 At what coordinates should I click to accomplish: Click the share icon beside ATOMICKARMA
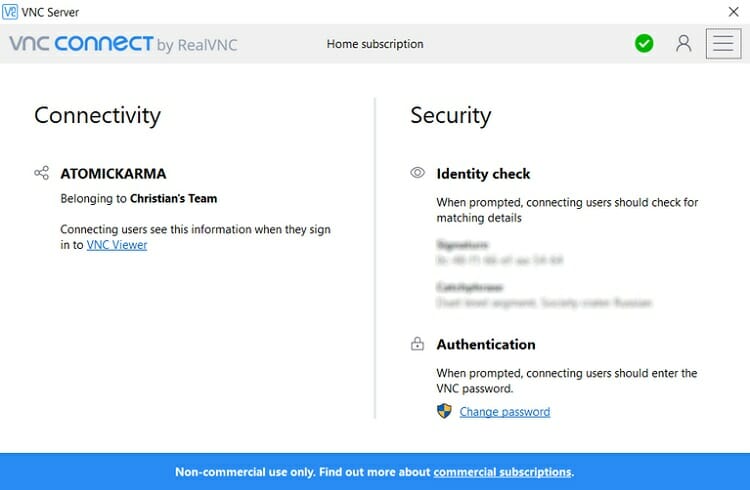click(42, 173)
